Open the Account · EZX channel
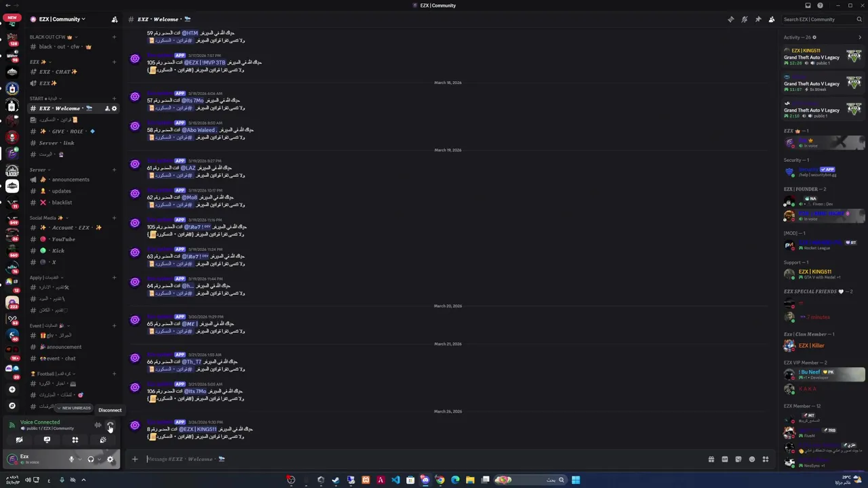 point(73,228)
